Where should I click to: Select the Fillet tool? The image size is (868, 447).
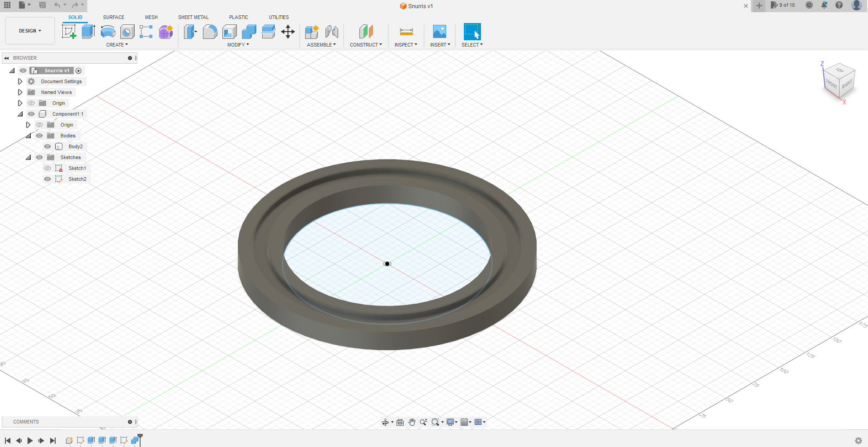pyautogui.click(x=210, y=32)
